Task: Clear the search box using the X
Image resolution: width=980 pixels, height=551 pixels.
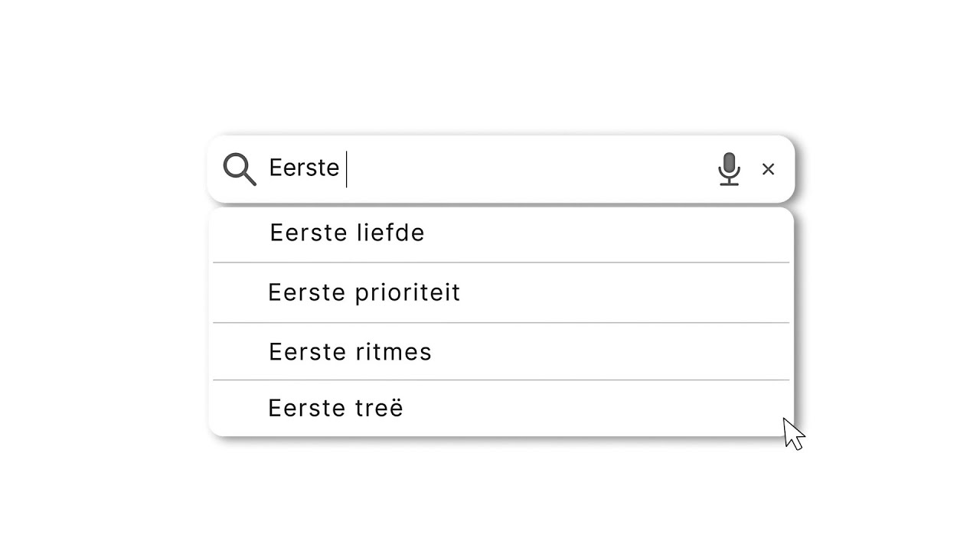Action: click(768, 169)
